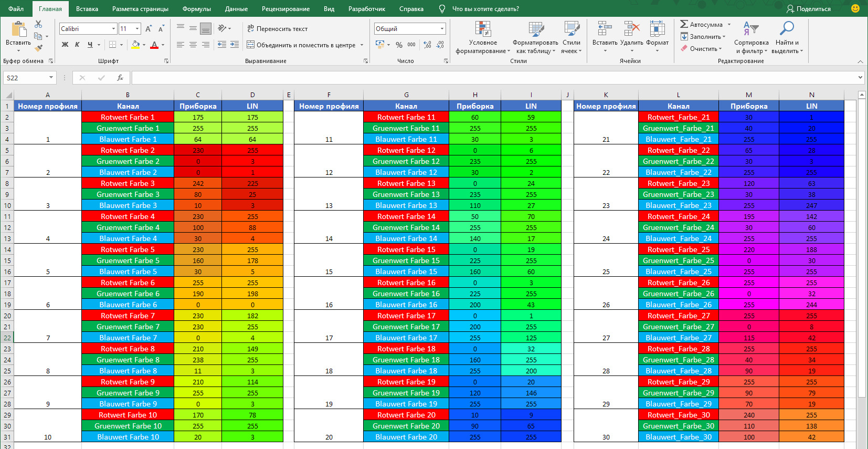The height and width of the screenshot is (449, 868).
Task: Open the Файл tab
Action: (x=16, y=8)
